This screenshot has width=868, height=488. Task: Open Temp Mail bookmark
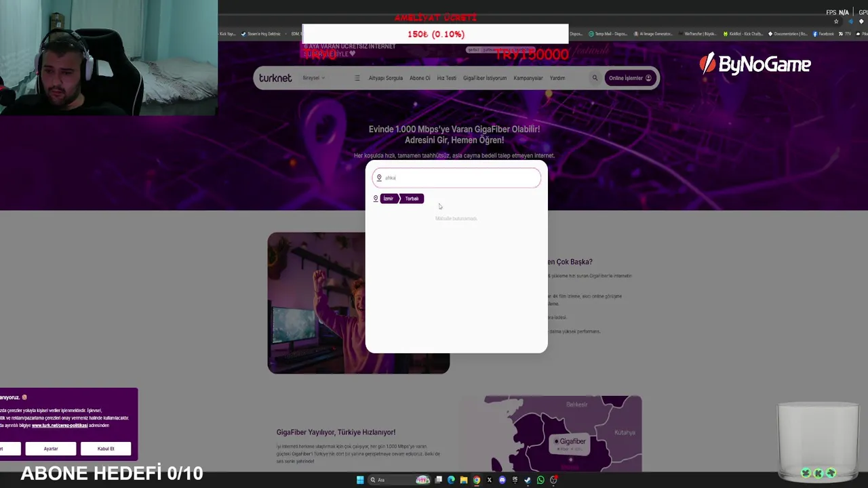point(608,34)
